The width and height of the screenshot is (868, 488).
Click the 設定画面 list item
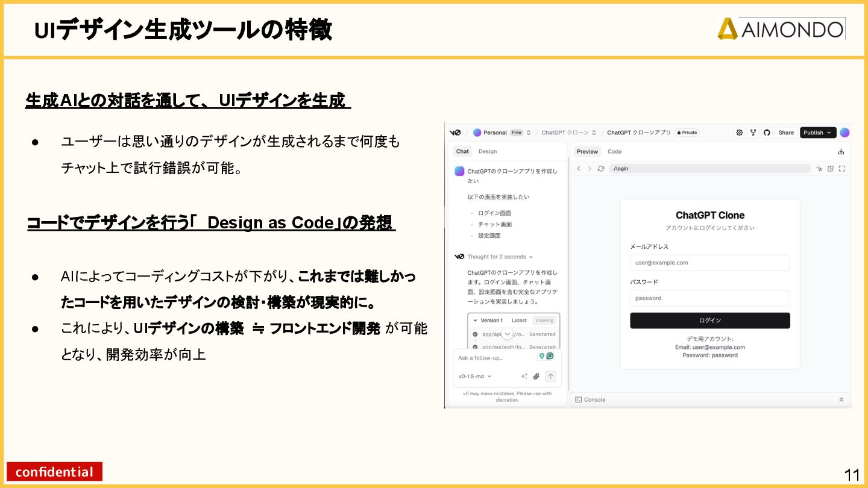tap(489, 236)
